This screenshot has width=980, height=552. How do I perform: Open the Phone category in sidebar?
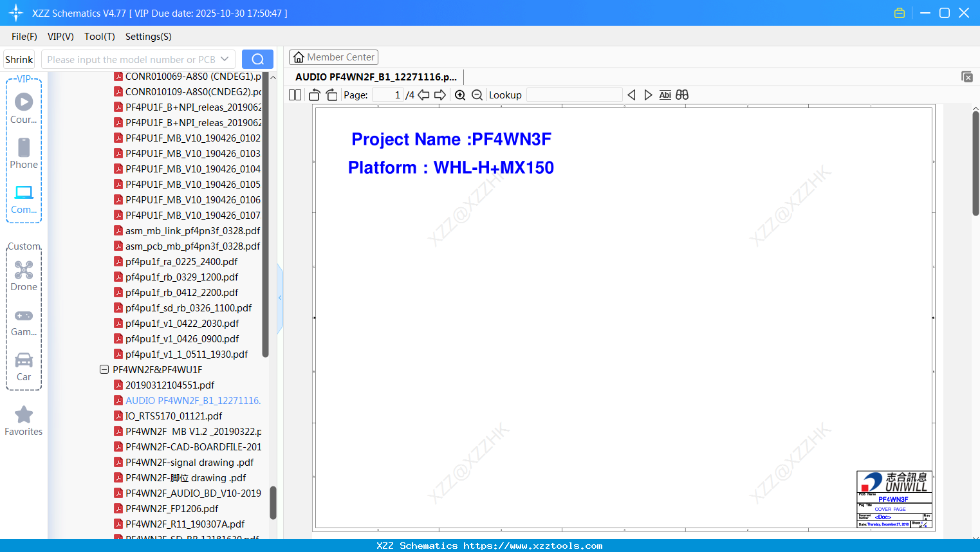tap(24, 153)
